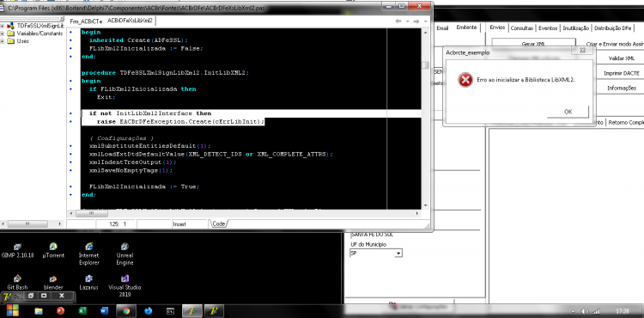The width and height of the screenshot is (644, 318).
Task: Open the Inutilização tab
Action: pyautogui.click(x=575, y=28)
